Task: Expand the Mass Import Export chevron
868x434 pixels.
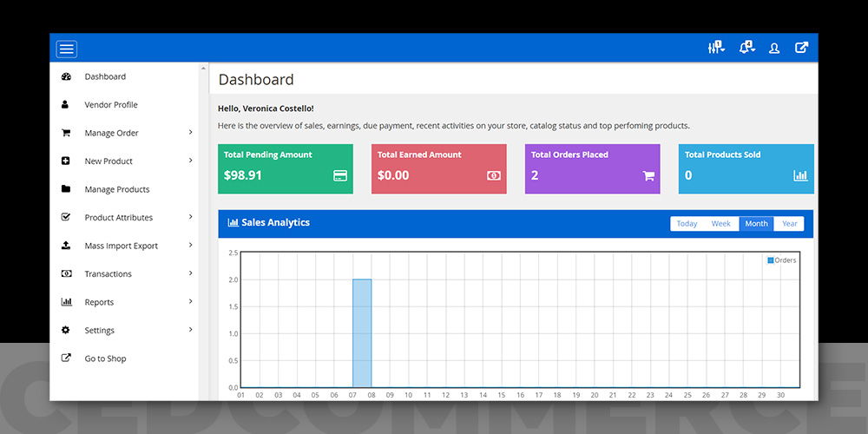Action: [190, 245]
